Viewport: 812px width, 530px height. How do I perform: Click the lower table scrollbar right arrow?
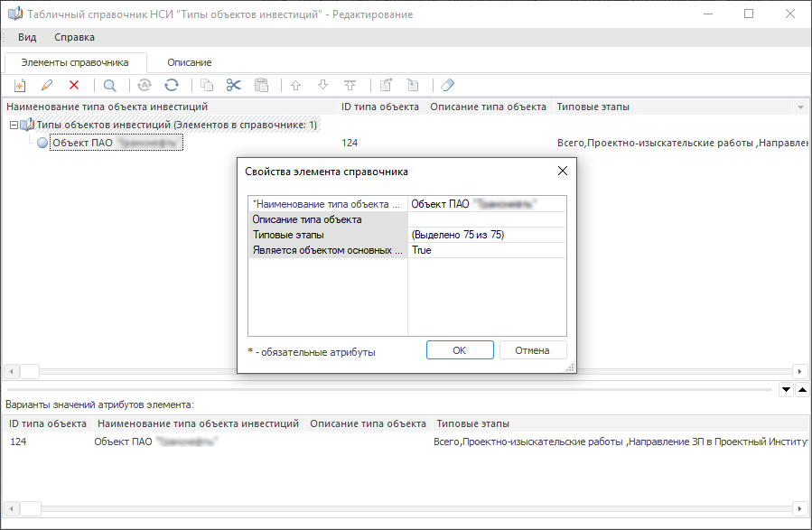point(799,508)
